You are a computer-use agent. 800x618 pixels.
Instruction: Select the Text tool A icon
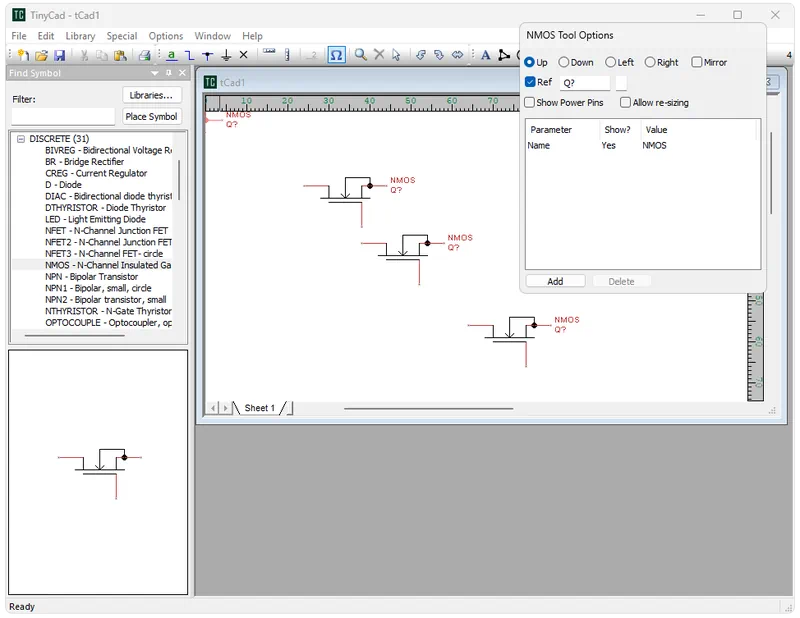coord(486,55)
